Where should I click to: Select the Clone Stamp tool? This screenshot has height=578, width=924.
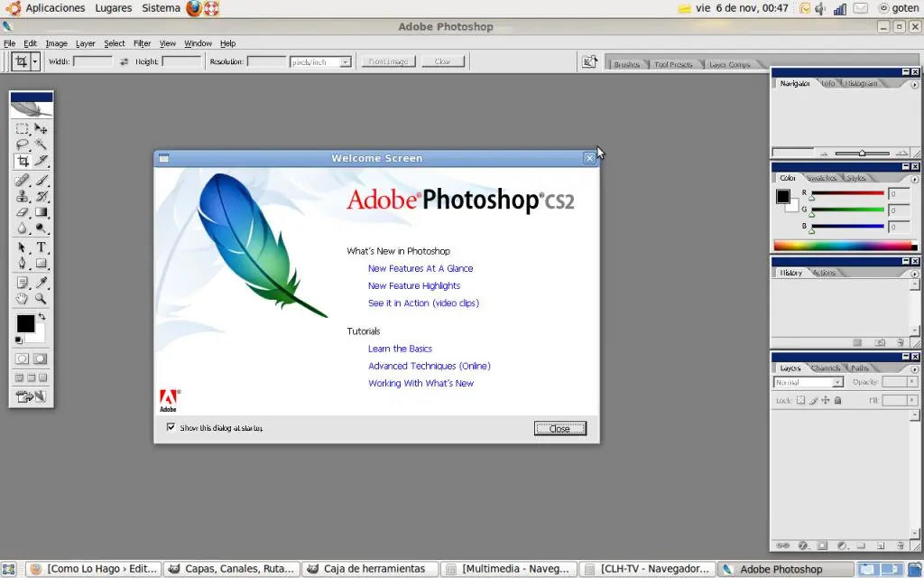coord(22,196)
